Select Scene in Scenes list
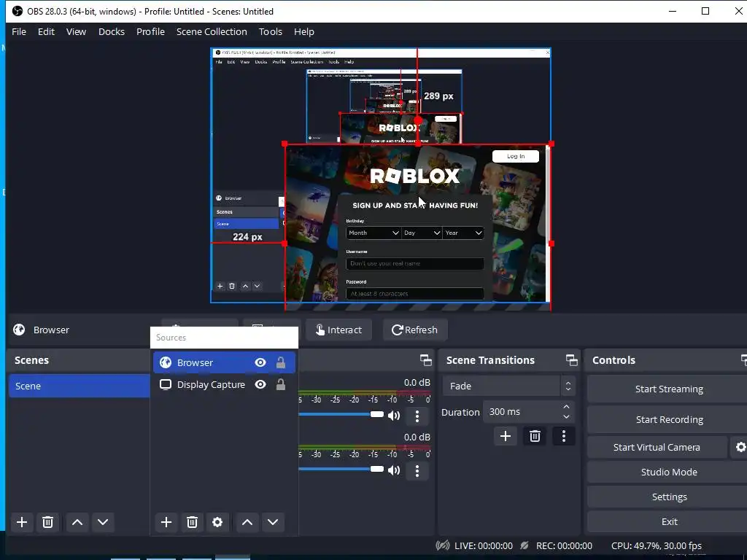Screen dimensions: 747x560 [79, 386]
